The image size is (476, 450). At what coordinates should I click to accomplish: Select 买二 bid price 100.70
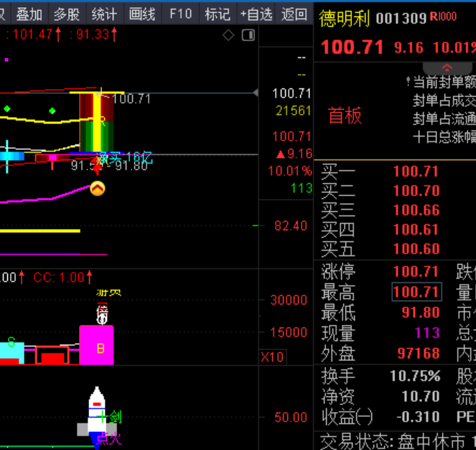click(x=416, y=191)
